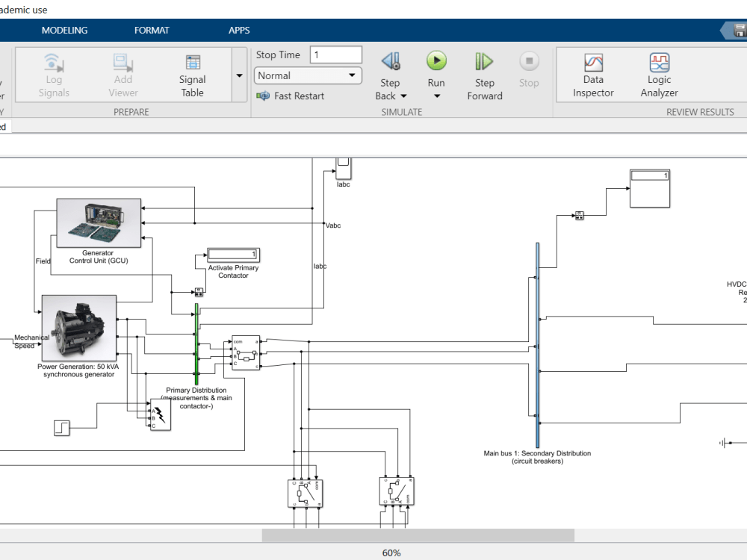747x560 pixels.
Task: Select the Add Viewer icon
Action: point(122,72)
